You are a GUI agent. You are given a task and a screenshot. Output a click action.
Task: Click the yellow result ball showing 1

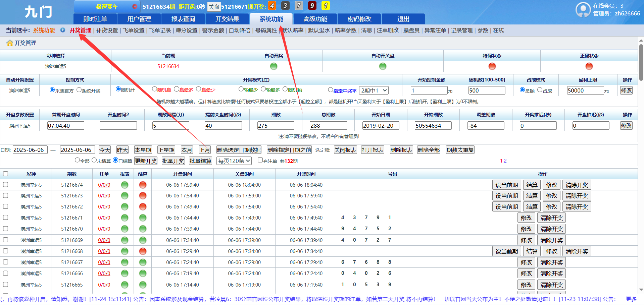(326, 6)
